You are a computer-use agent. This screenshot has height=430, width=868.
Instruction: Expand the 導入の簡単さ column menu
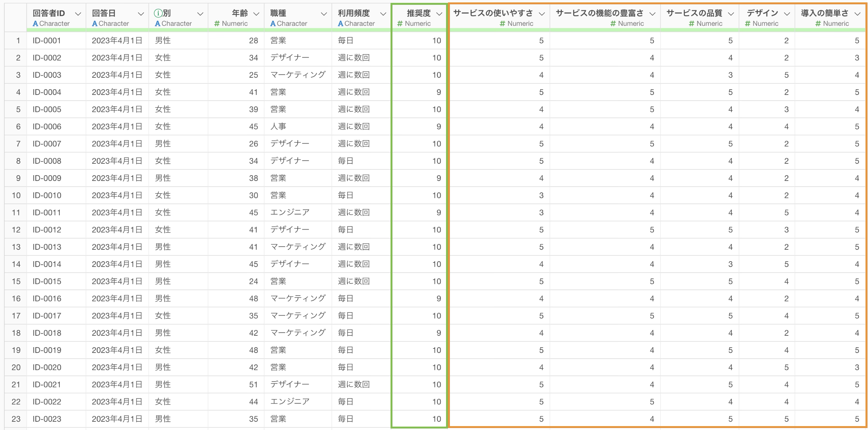click(x=857, y=14)
